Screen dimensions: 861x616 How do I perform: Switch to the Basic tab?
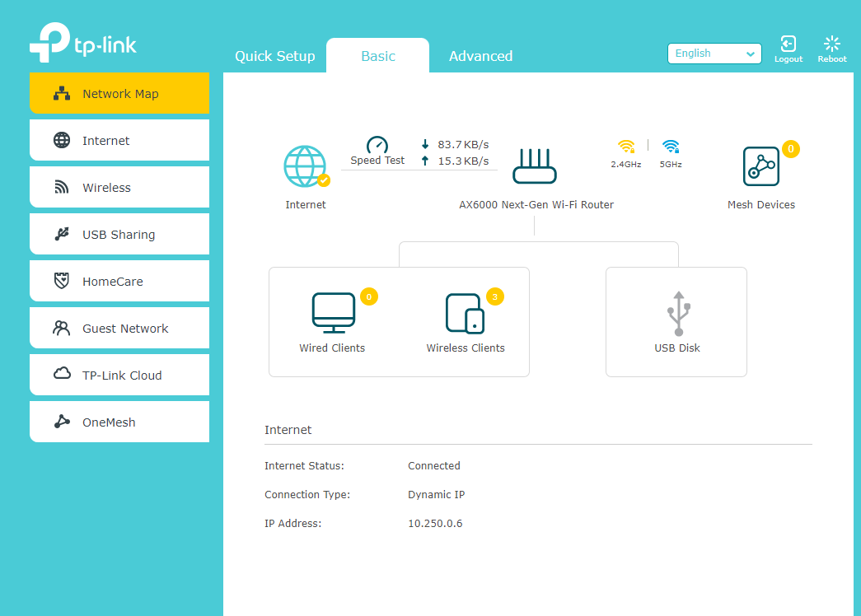[378, 56]
